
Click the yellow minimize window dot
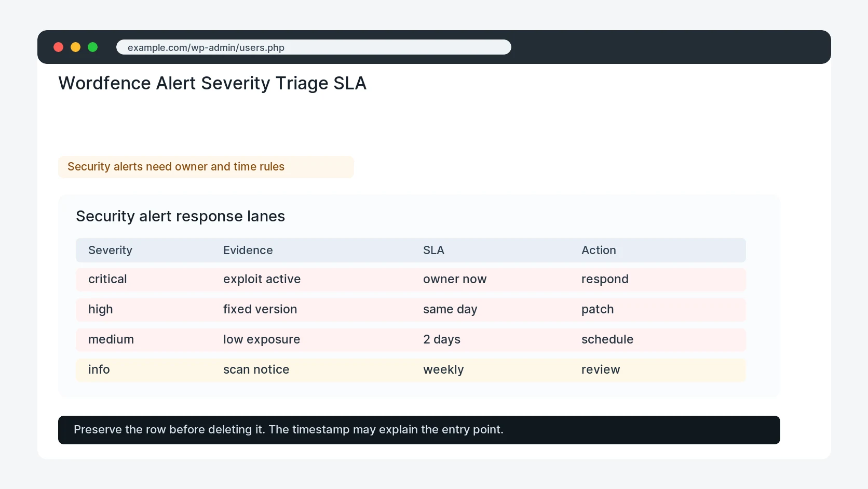[x=76, y=47]
